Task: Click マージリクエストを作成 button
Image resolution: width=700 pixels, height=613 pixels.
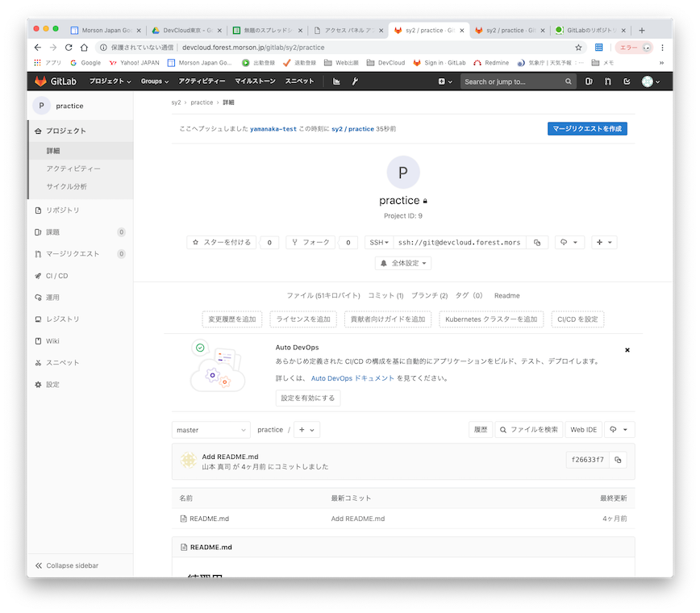Action: [x=586, y=128]
